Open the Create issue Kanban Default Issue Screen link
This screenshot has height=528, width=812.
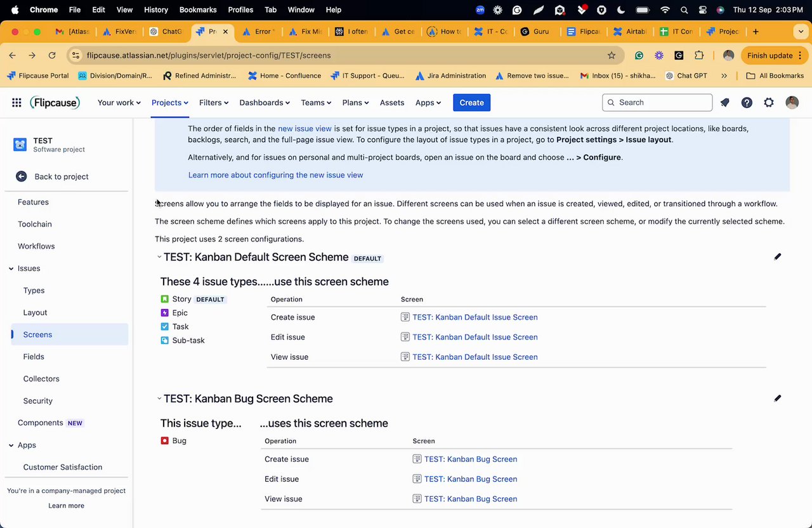coord(475,317)
